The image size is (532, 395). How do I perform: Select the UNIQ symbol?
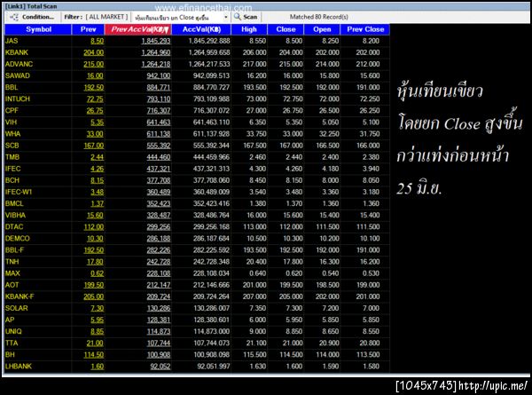[13, 331]
